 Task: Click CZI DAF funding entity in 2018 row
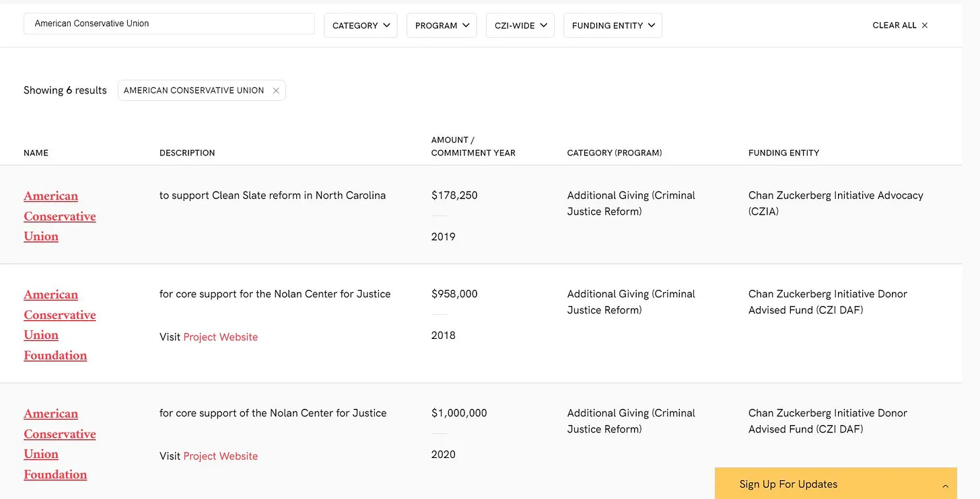[828, 302]
